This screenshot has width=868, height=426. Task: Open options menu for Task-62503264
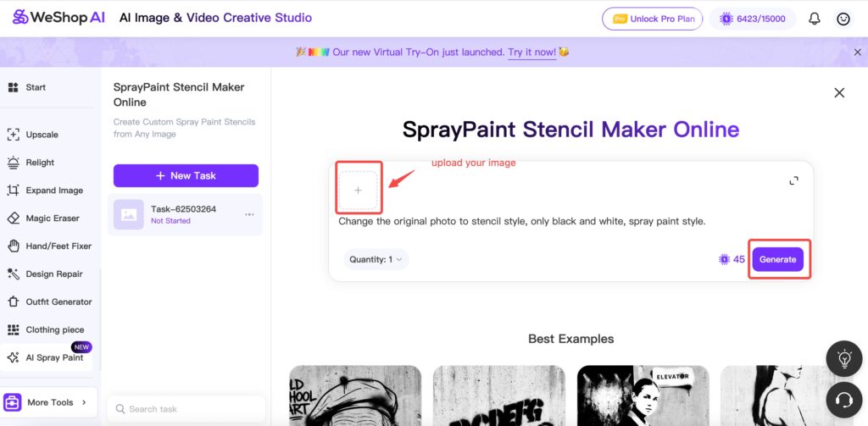tap(250, 214)
